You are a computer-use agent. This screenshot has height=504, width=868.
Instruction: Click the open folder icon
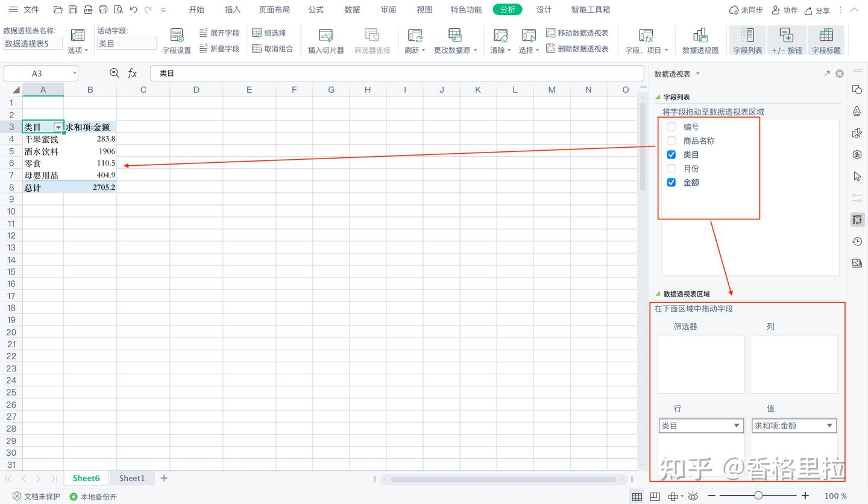coord(58,10)
